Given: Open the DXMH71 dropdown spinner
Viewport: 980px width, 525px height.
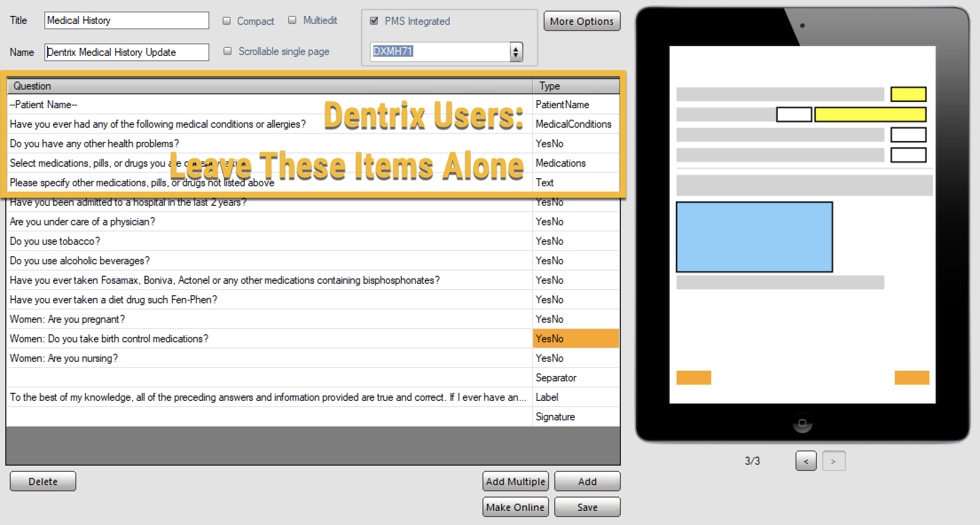Looking at the screenshot, I should point(516,52).
